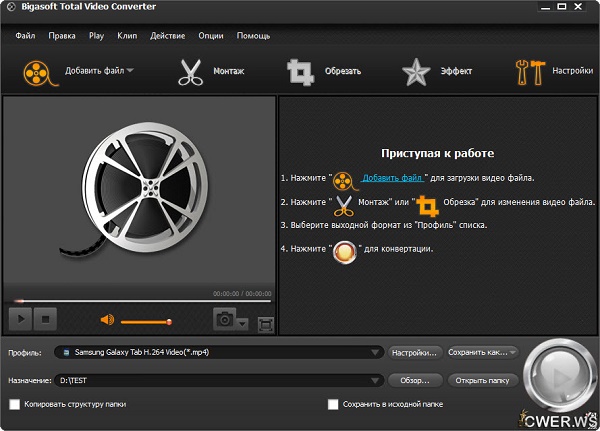Click the Приступая к работе heading

(x=437, y=153)
